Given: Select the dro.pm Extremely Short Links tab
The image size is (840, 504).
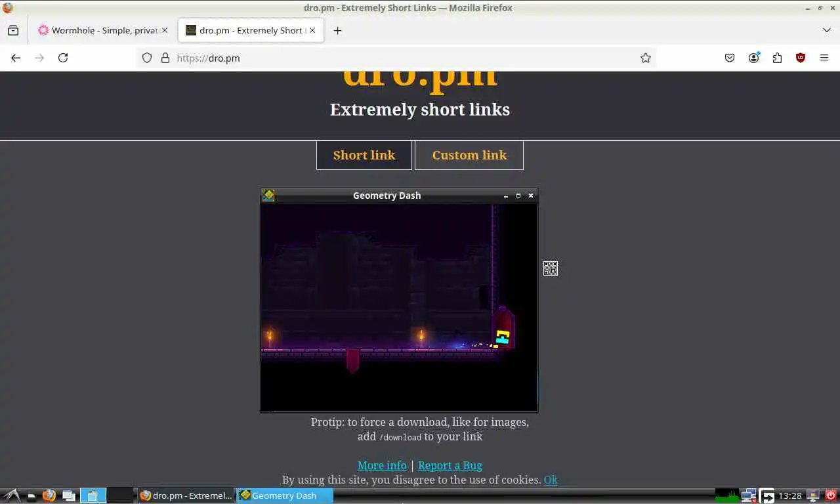Looking at the screenshot, I should click(251, 30).
